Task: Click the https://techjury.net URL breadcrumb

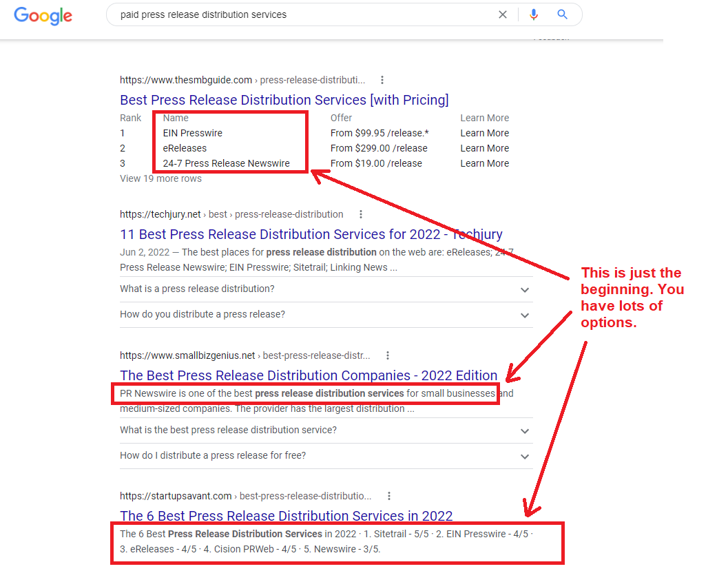Action: coord(231,214)
